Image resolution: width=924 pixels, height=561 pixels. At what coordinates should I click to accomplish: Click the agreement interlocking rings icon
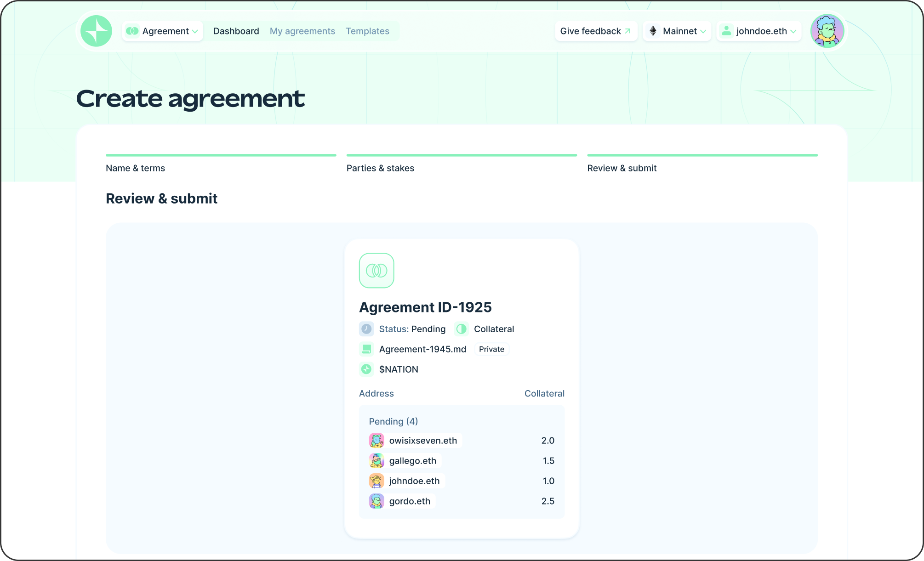tap(376, 271)
